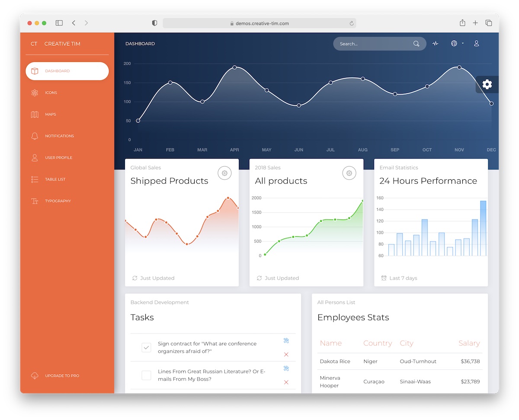The width and height of the screenshot is (519, 420).
Task: Click the atom icon beside Icons
Action: pos(35,92)
